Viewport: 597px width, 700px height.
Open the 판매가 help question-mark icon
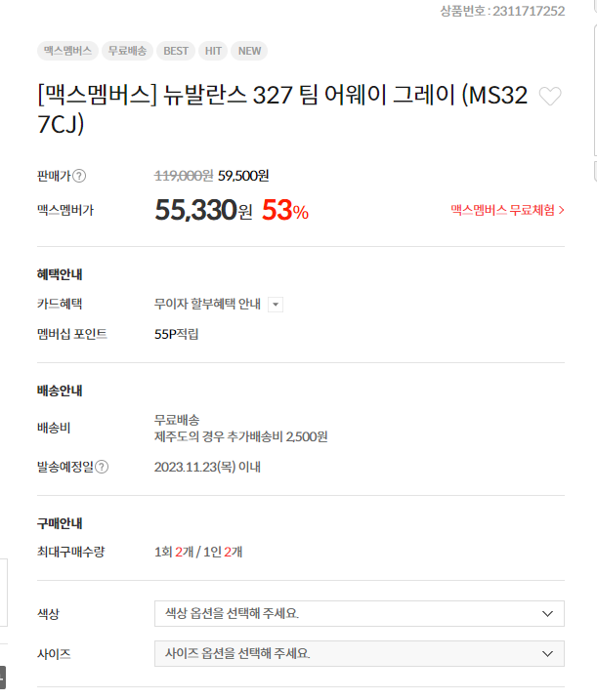coord(79,176)
